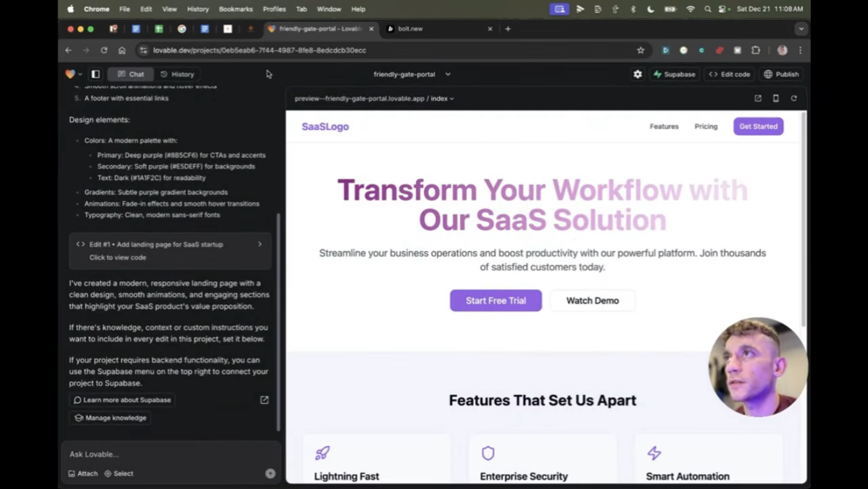Click the Lightning Fast rocket icon

322,453
